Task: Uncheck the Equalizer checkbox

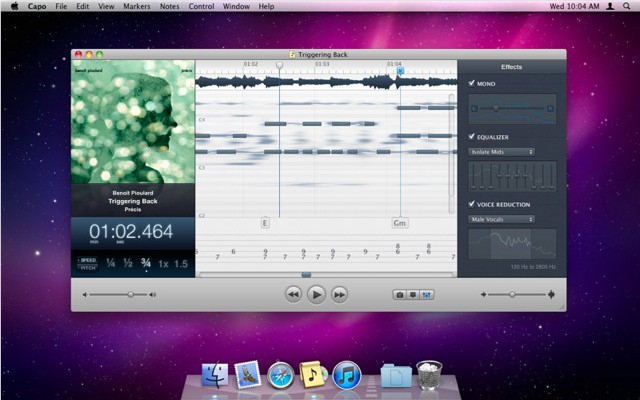Action: point(472,136)
